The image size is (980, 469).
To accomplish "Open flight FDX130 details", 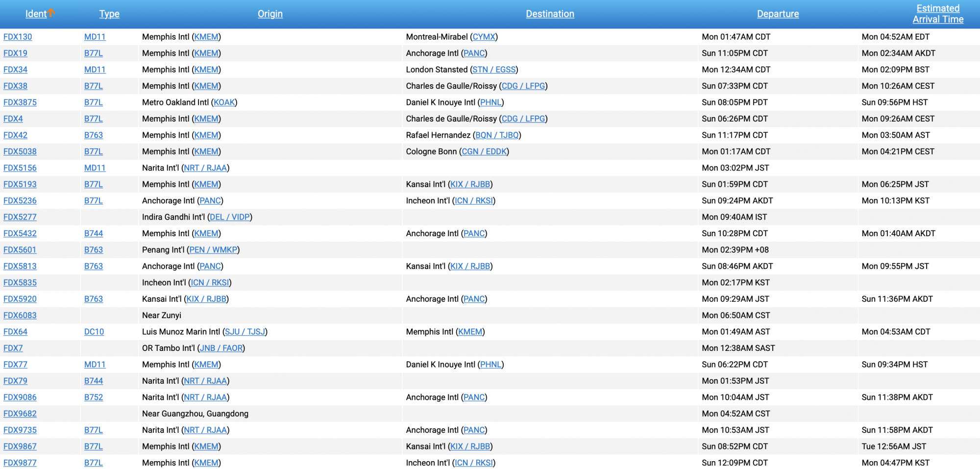I will [x=18, y=37].
